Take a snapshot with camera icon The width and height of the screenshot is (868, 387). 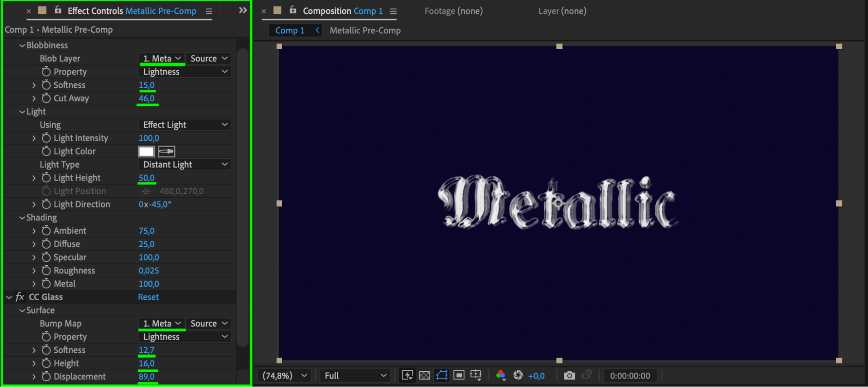(x=569, y=375)
